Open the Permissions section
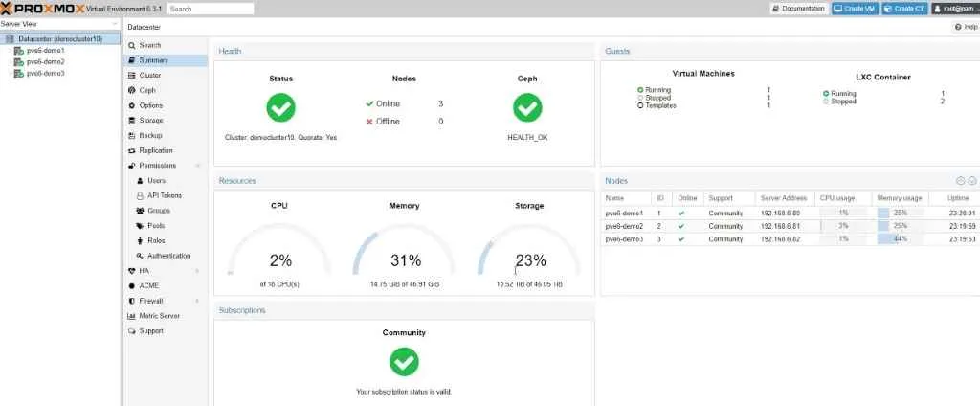 point(157,166)
